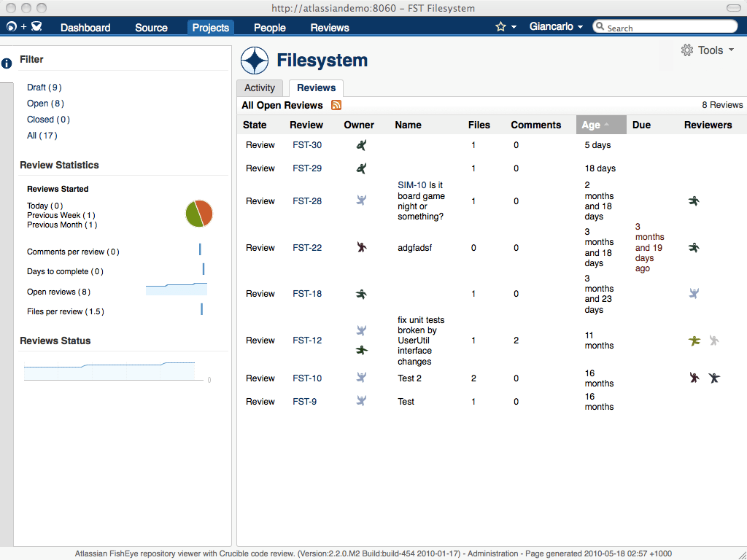Click the reviewer avatar for FST-28
Screen dimensions: 747x560
pyautogui.click(x=693, y=201)
